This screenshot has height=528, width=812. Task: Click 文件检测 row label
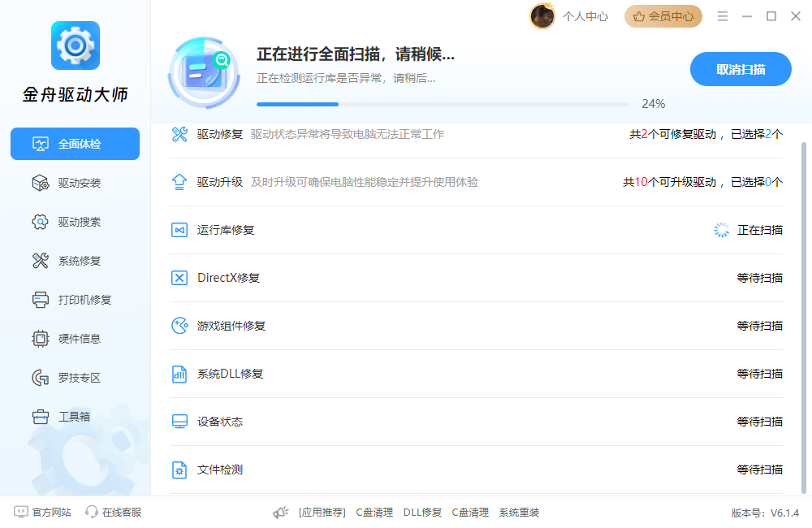point(219,470)
